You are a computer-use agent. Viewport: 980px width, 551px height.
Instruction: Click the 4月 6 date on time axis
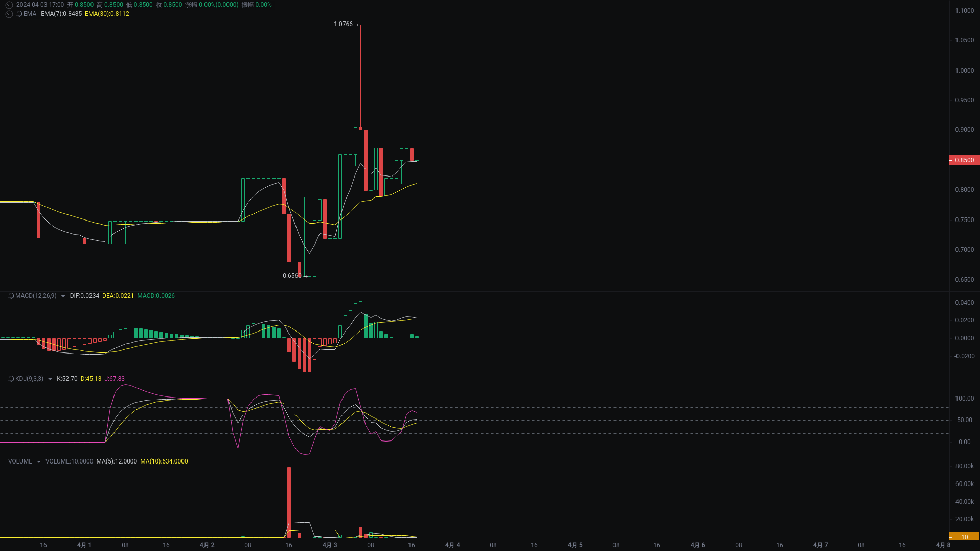pyautogui.click(x=698, y=545)
